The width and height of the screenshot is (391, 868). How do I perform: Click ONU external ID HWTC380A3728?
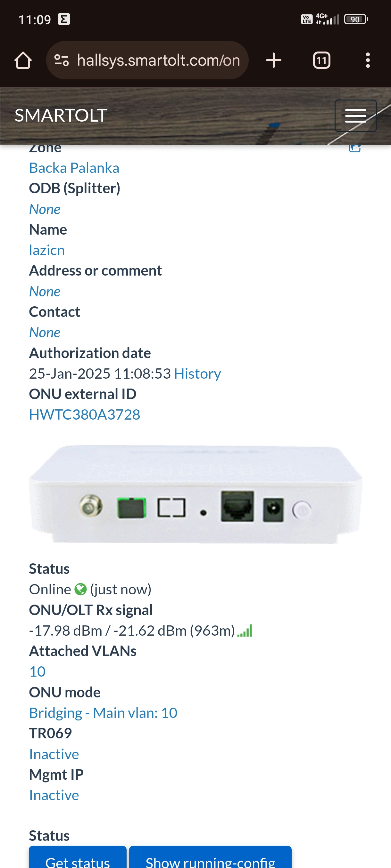(x=85, y=415)
